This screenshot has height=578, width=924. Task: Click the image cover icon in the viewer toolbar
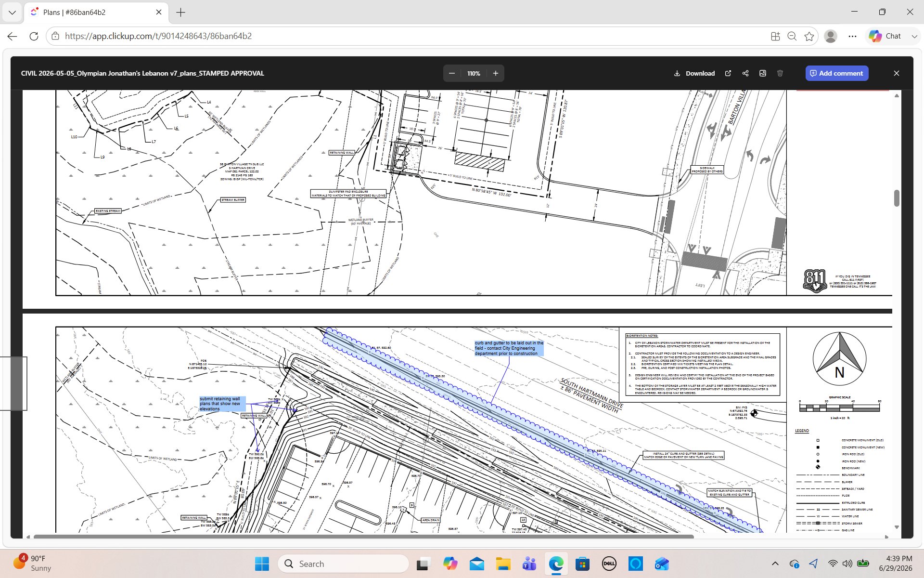point(763,73)
